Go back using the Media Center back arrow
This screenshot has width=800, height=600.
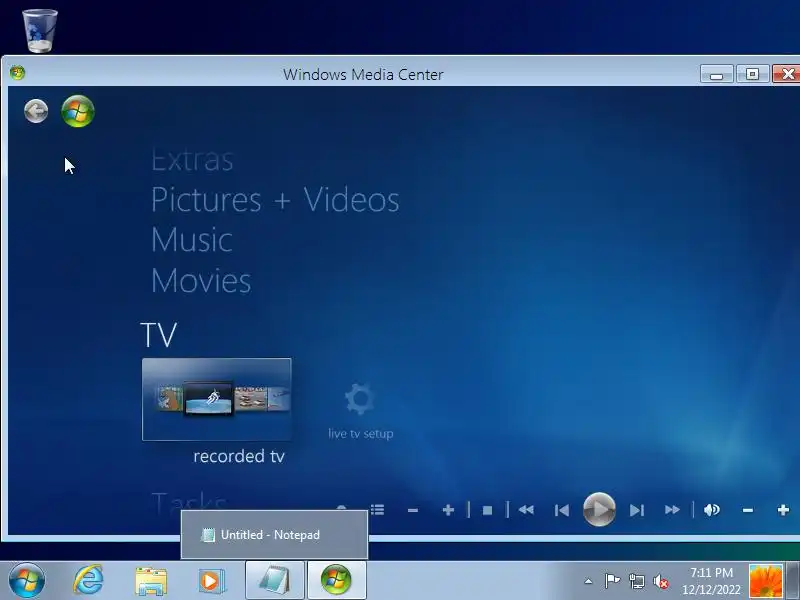(36, 111)
